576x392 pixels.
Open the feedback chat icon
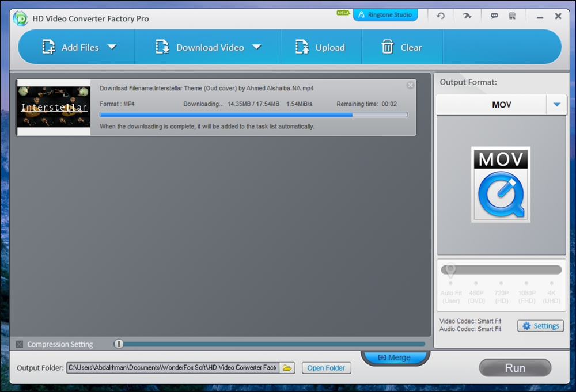pyautogui.click(x=494, y=16)
